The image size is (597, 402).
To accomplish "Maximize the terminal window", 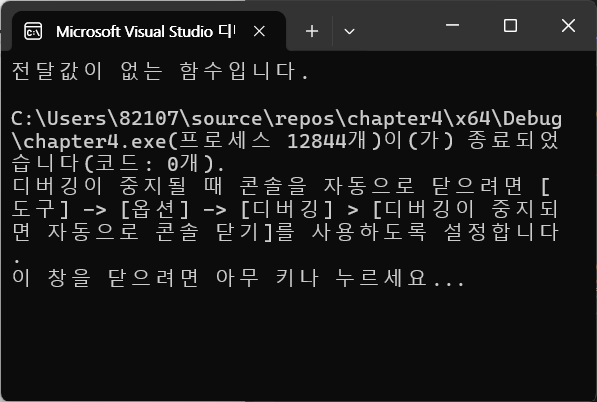I will coord(510,26).
